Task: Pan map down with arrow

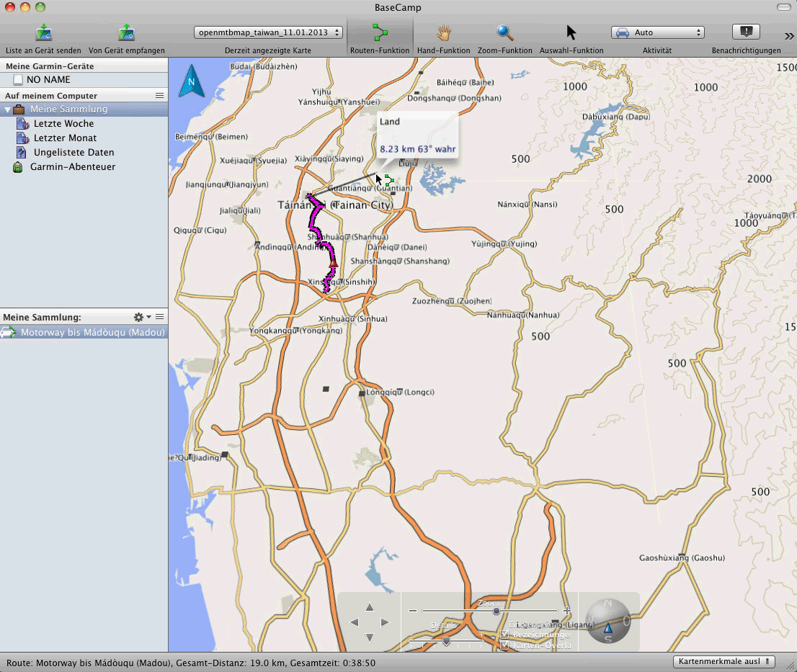Action: coord(370,637)
